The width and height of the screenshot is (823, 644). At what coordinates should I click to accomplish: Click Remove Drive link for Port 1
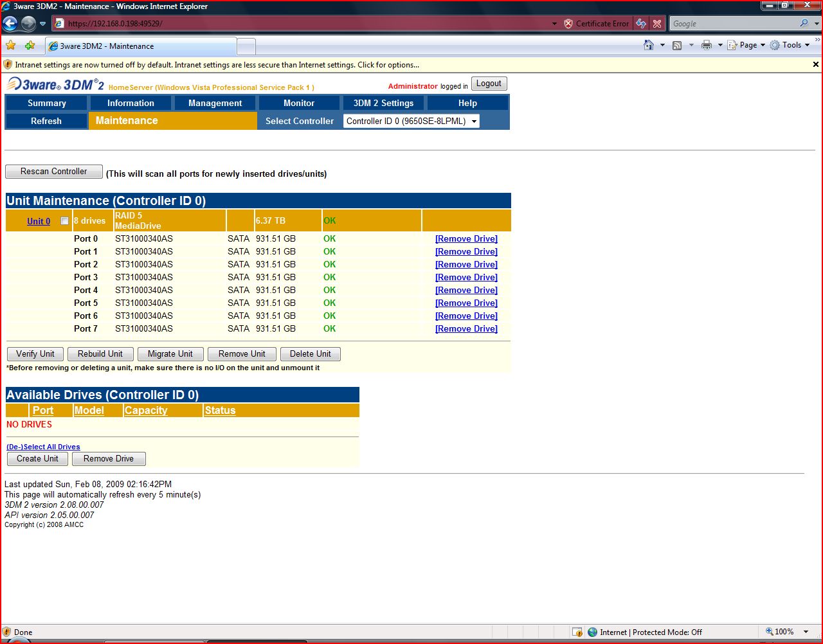[466, 251]
